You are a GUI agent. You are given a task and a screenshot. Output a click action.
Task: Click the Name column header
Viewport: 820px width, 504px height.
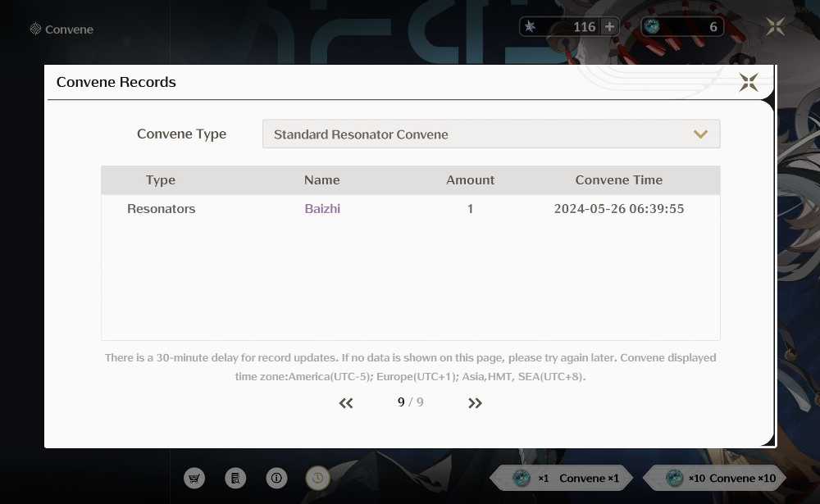321,179
